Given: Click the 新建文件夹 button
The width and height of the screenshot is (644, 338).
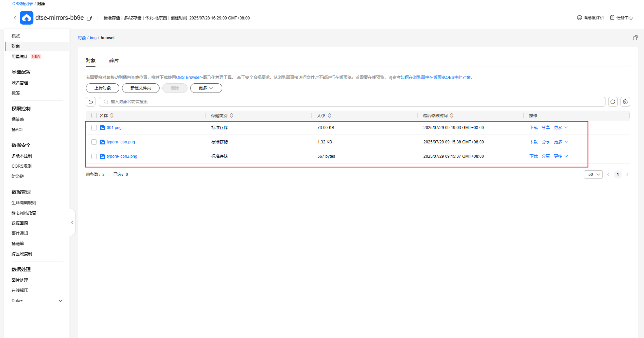Looking at the screenshot, I should point(141,88).
